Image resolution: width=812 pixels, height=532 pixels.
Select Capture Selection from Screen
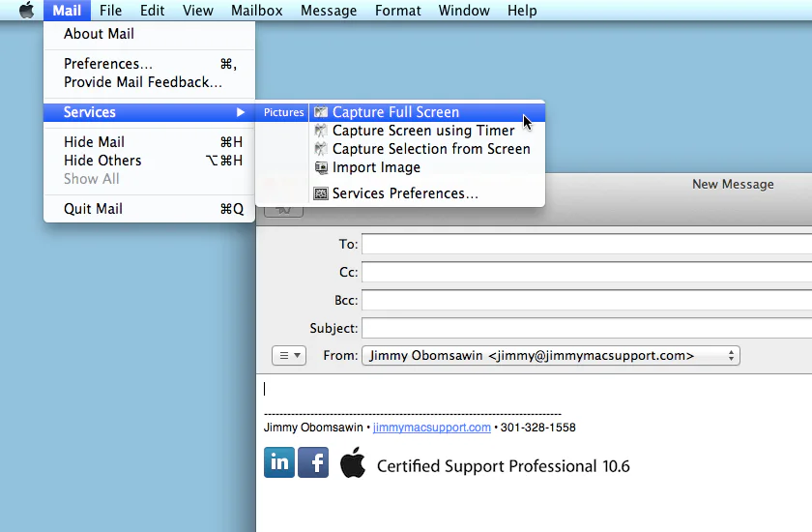click(426, 149)
